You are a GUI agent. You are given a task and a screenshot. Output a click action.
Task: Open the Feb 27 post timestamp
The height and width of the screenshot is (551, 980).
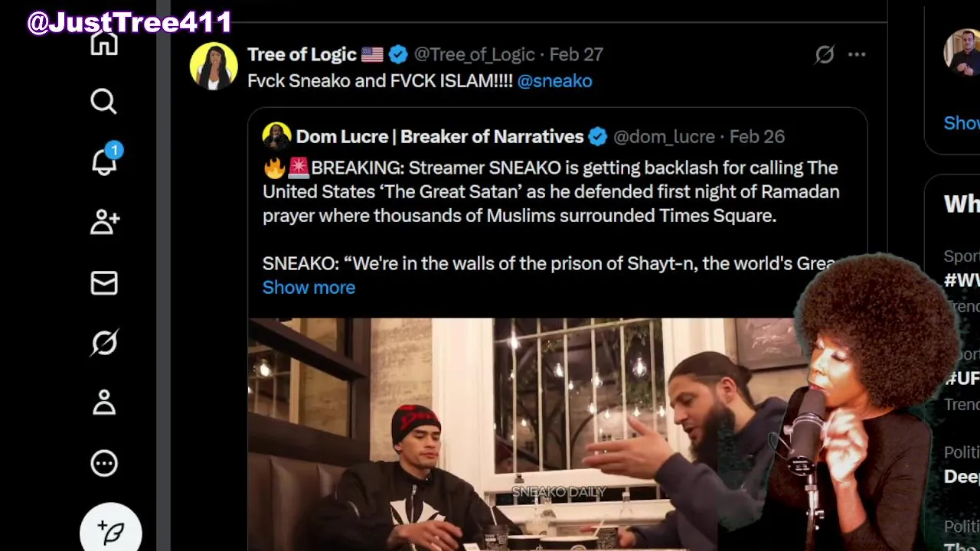click(x=576, y=54)
